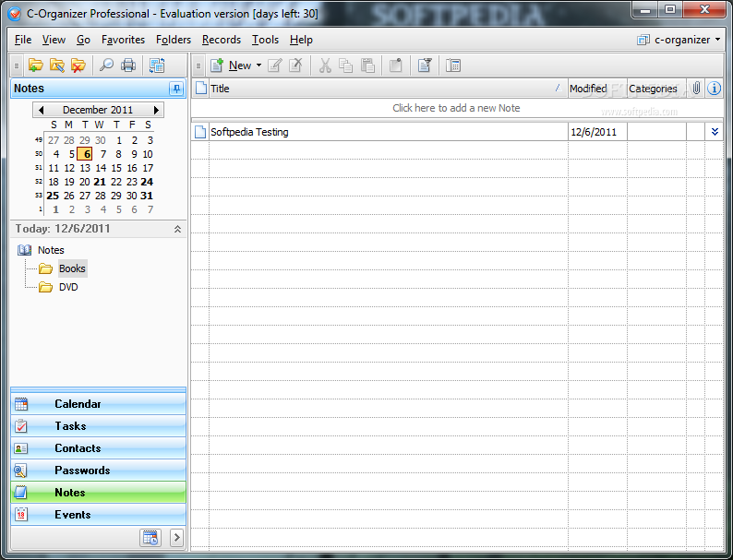Open Search with the magnifier icon

tap(106, 66)
